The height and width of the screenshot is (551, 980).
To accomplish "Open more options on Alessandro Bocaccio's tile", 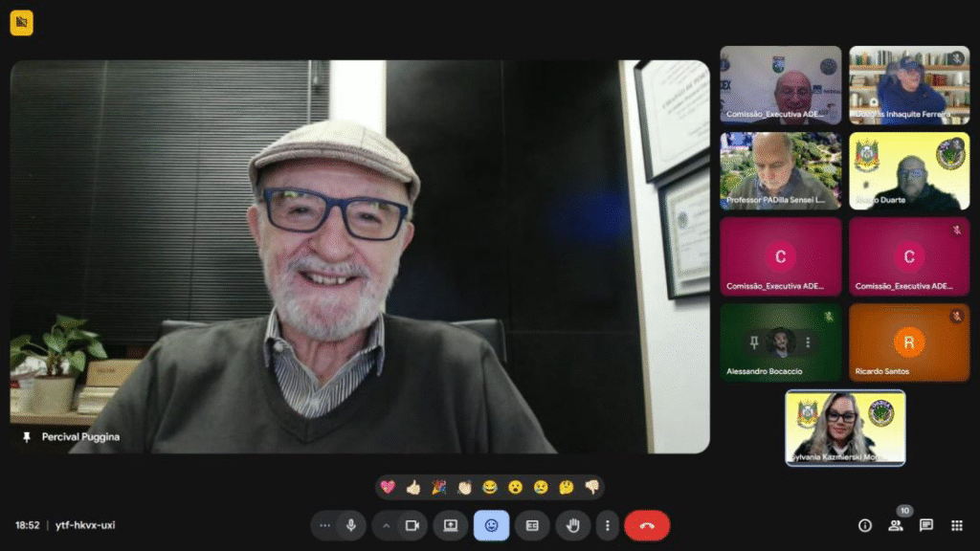I will pos(808,342).
